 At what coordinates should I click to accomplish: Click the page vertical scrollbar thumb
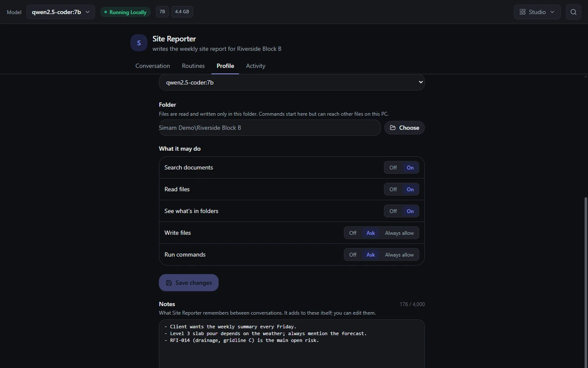tap(586, 282)
